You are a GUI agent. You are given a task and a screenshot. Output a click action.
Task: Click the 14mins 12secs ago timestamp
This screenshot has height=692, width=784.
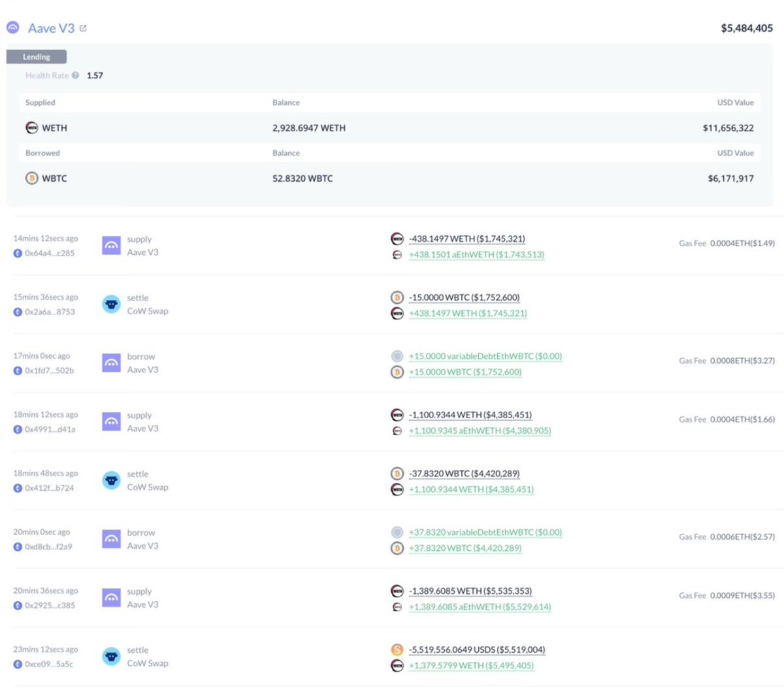[46, 239]
